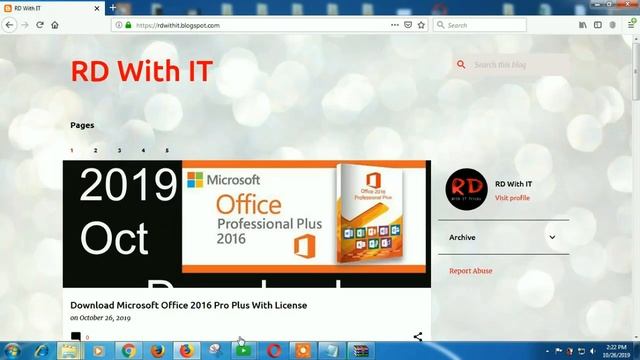Go back to the previous page
This screenshot has height=360, width=640.
coord(9,25)
